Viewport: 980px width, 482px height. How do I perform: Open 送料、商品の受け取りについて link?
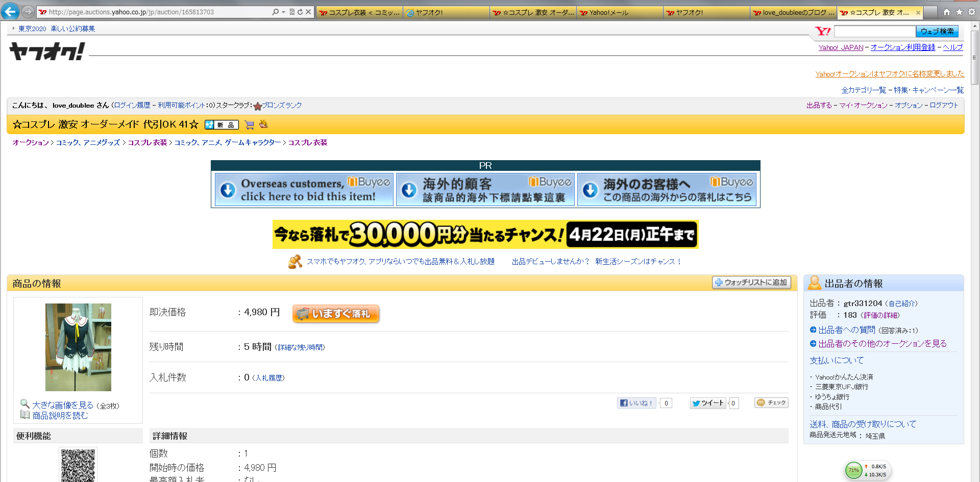point(863,424)
